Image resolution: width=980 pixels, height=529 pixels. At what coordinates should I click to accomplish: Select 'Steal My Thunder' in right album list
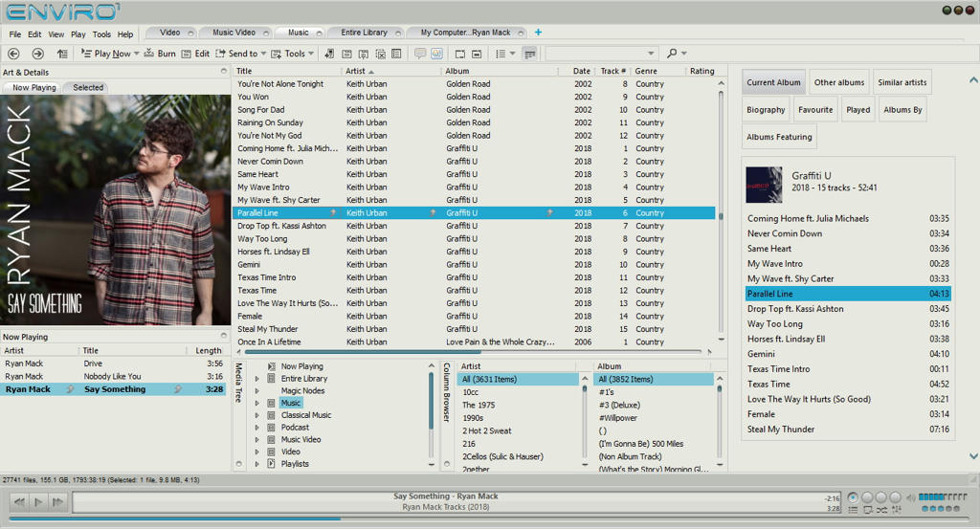tap(848, 430)
